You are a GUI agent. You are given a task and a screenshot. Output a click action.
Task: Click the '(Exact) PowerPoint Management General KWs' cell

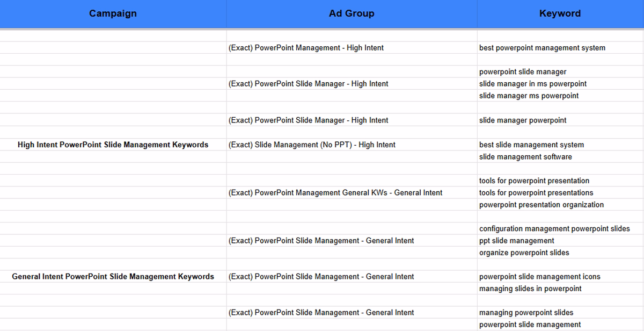(x=335, y=192)
